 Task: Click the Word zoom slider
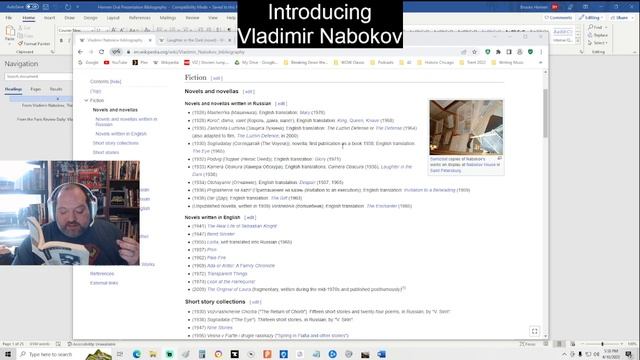click(602, 344)
